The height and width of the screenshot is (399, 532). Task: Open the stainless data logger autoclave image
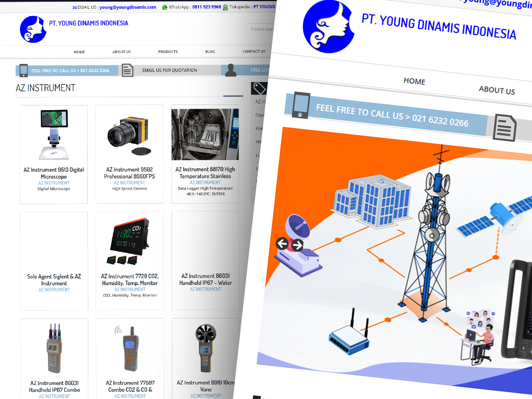click(205, 135)
